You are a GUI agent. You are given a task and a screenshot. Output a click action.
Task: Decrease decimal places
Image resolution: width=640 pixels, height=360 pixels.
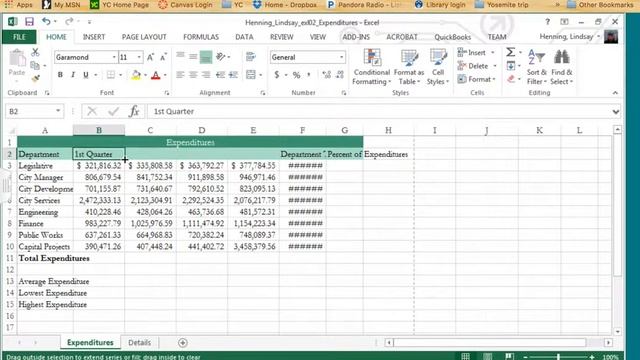(340, 75)
